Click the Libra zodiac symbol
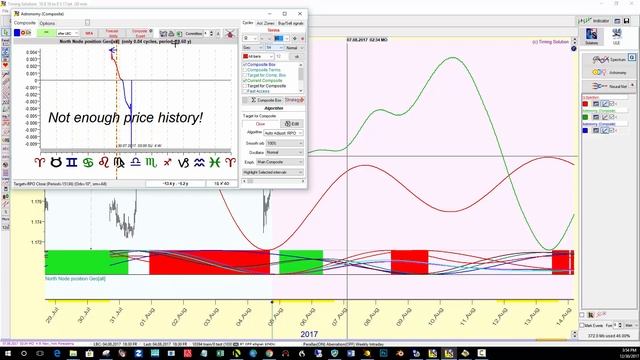 136,162
